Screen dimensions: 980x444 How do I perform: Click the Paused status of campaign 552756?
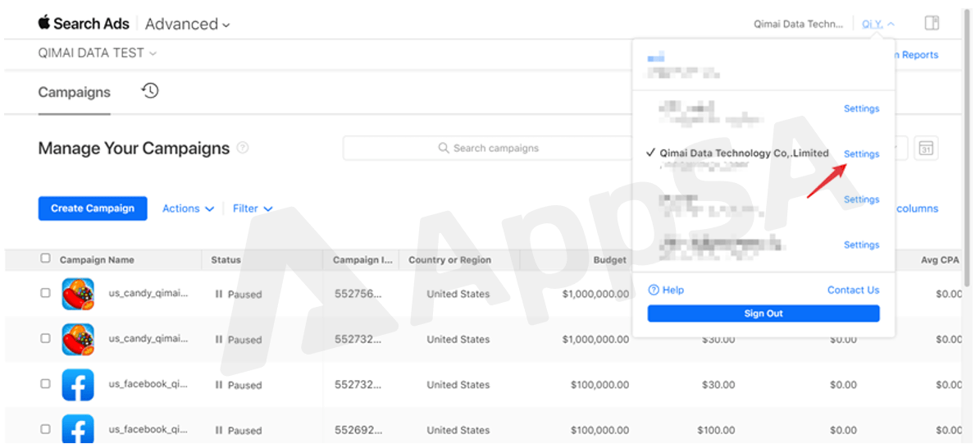(x=239, y=294)
